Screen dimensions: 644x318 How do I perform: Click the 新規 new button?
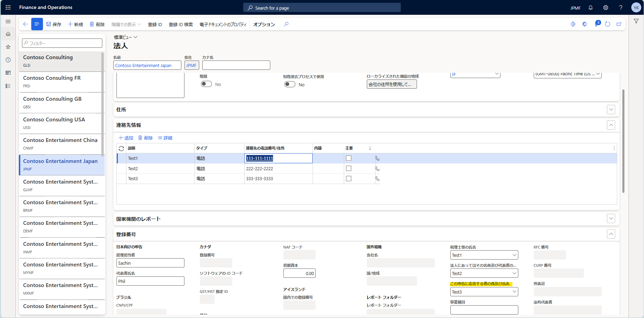click(x=75, y=24)
